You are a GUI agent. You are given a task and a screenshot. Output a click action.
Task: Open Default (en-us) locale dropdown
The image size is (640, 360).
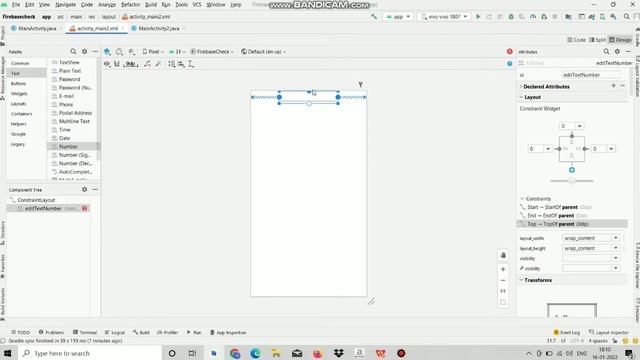[x=264, y=52]
